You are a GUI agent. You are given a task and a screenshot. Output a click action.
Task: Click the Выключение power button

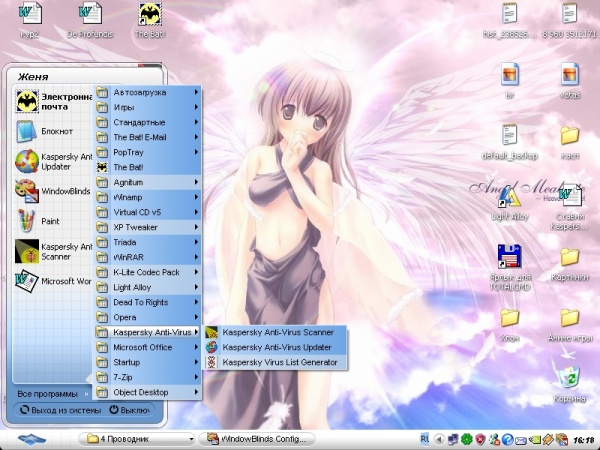pos(129,410)
